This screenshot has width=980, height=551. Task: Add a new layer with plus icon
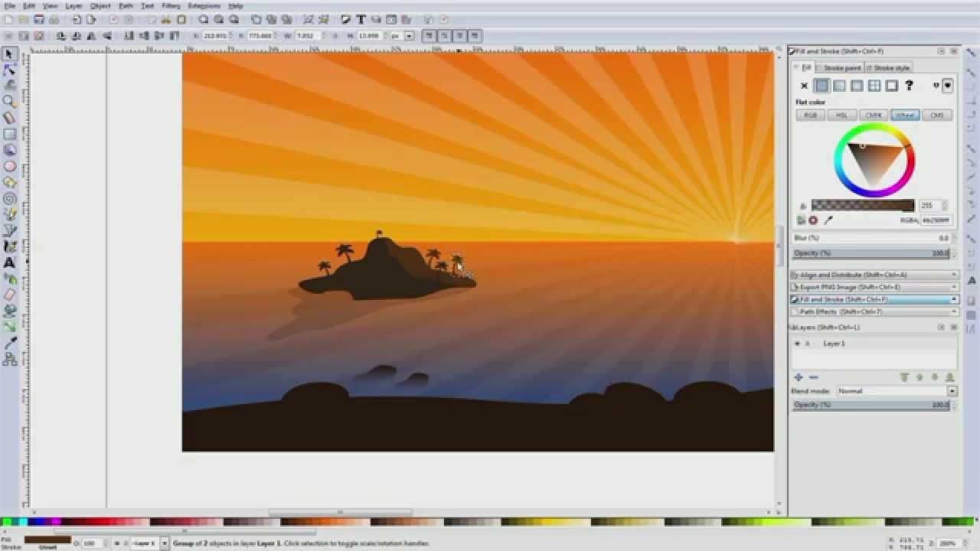[798, 377]
